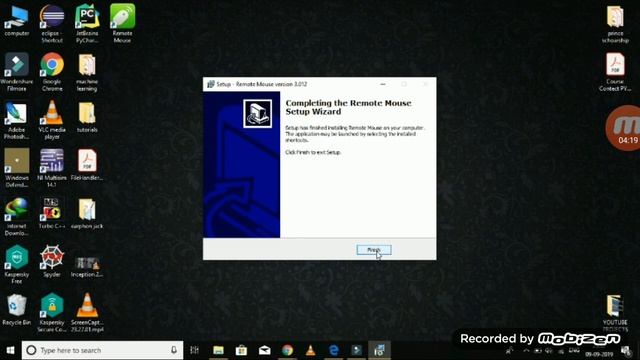
Task: Open Microsoft Edge from the taskbar
Action: tap(333, 350)
